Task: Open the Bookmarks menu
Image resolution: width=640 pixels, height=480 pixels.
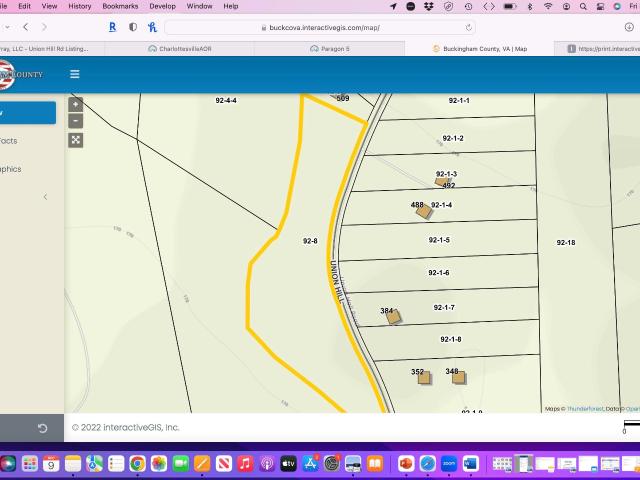Action: pos(120,6)
